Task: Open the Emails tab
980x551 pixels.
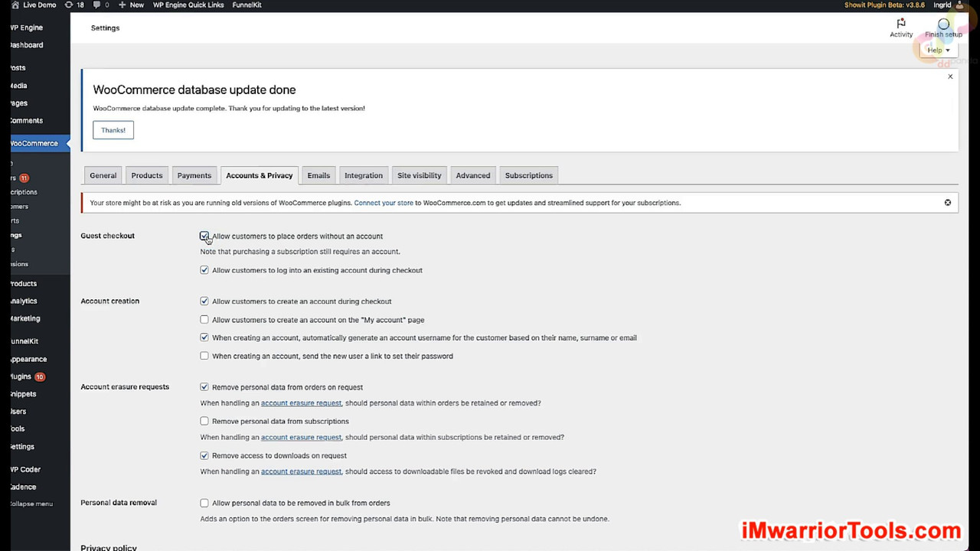Action: click(318, 175)
